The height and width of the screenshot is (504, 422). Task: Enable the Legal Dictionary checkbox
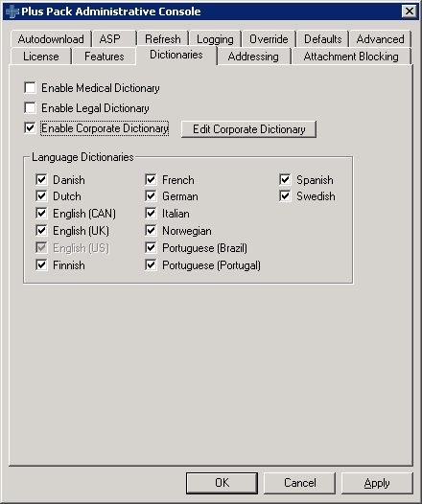[30, 107]
